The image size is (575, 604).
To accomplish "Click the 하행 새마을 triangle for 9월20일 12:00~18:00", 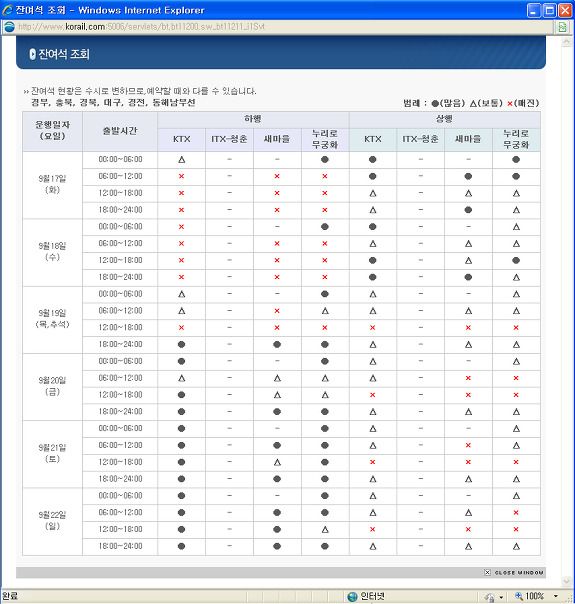I will (277, 395).
